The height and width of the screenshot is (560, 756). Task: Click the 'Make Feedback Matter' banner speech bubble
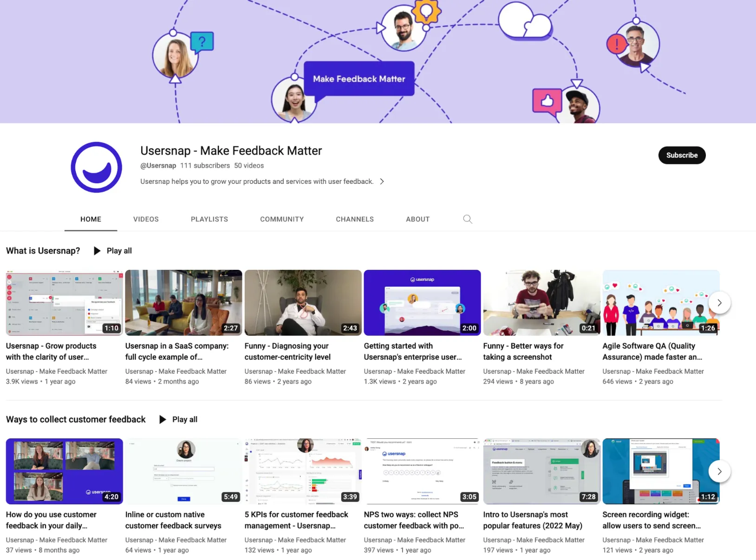click(x=359, y=79)
